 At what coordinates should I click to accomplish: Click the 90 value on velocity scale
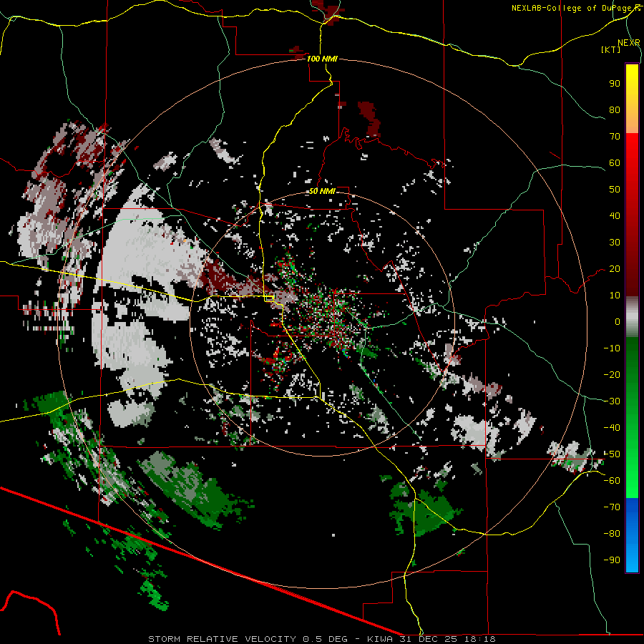(x=615, y=84)
